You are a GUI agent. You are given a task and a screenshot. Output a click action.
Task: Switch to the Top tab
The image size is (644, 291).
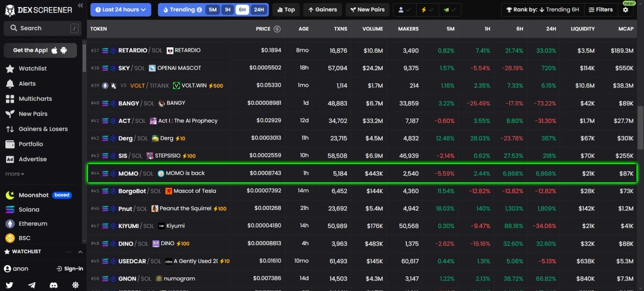pyautogui.click(x=286, y=10)
